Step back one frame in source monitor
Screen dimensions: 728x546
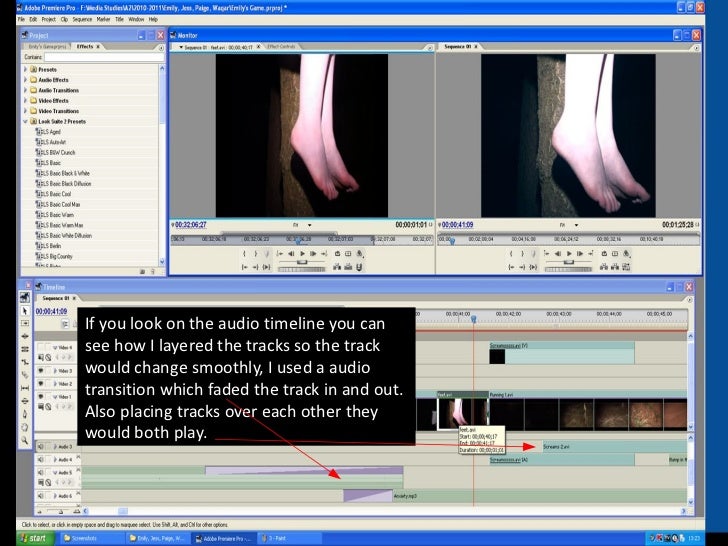tap(291, 254)
